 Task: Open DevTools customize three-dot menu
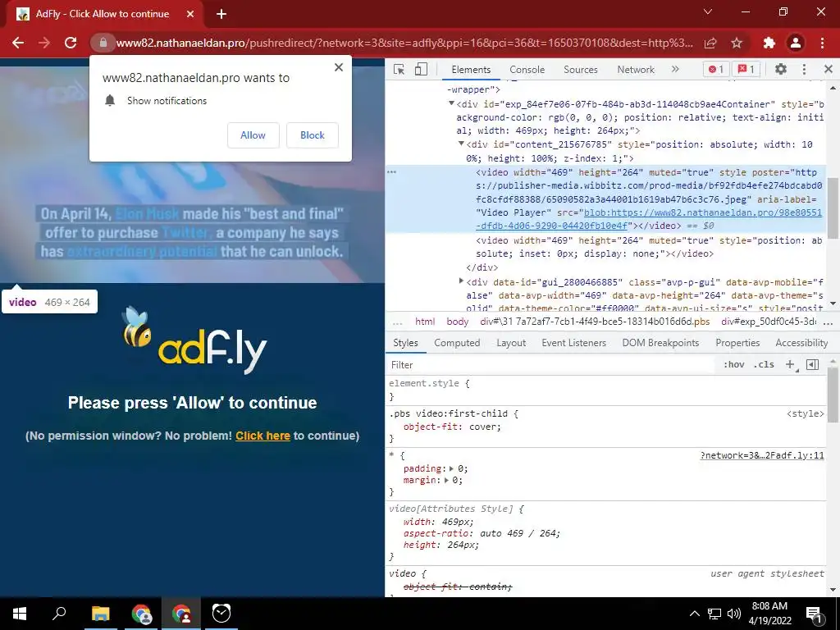pyautogui.click(x=804, y=69)
